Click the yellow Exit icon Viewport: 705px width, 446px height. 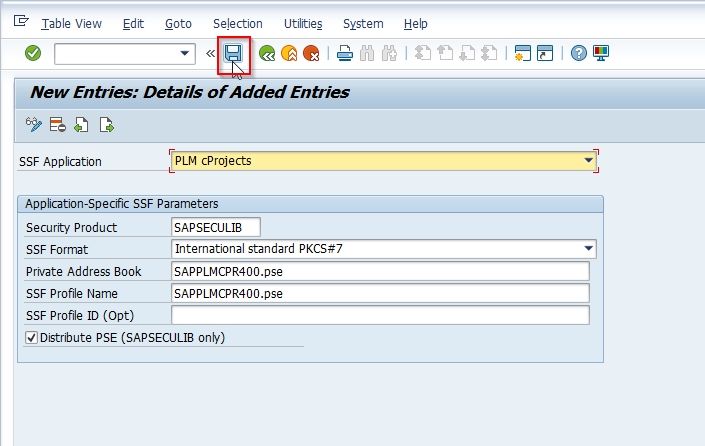289,54
